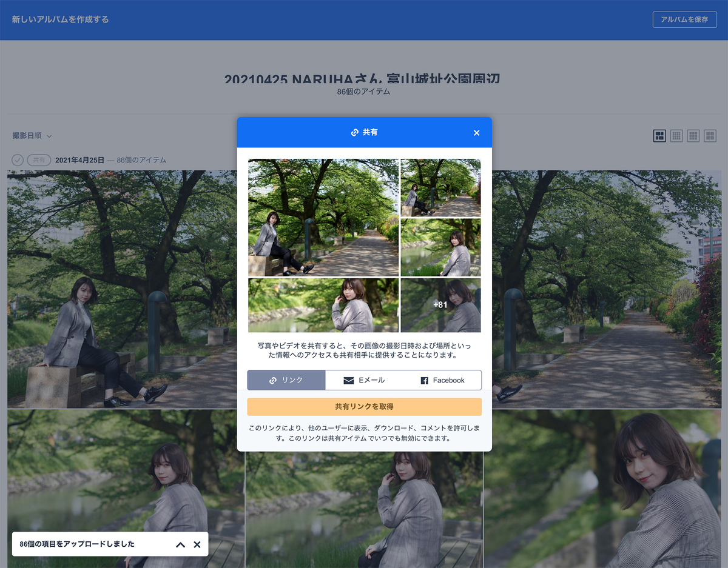Click the Facebook logo icon in dialog

(424, 381)
